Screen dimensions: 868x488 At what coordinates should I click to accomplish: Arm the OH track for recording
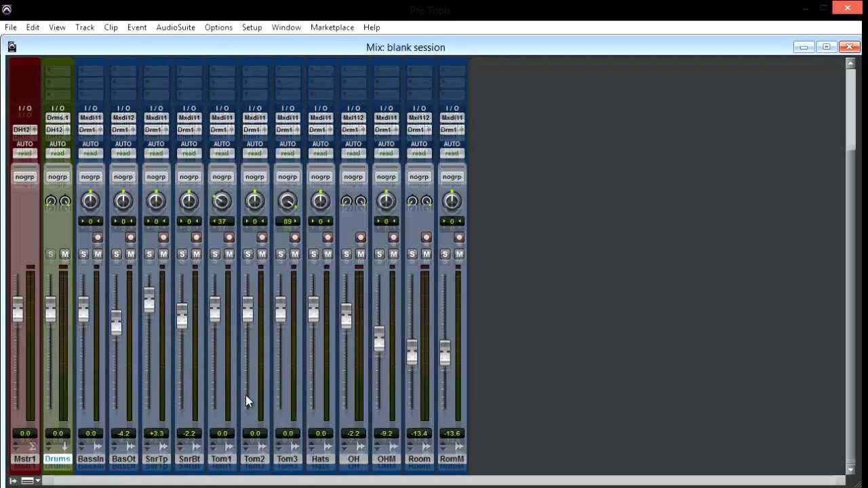(361, 237)
